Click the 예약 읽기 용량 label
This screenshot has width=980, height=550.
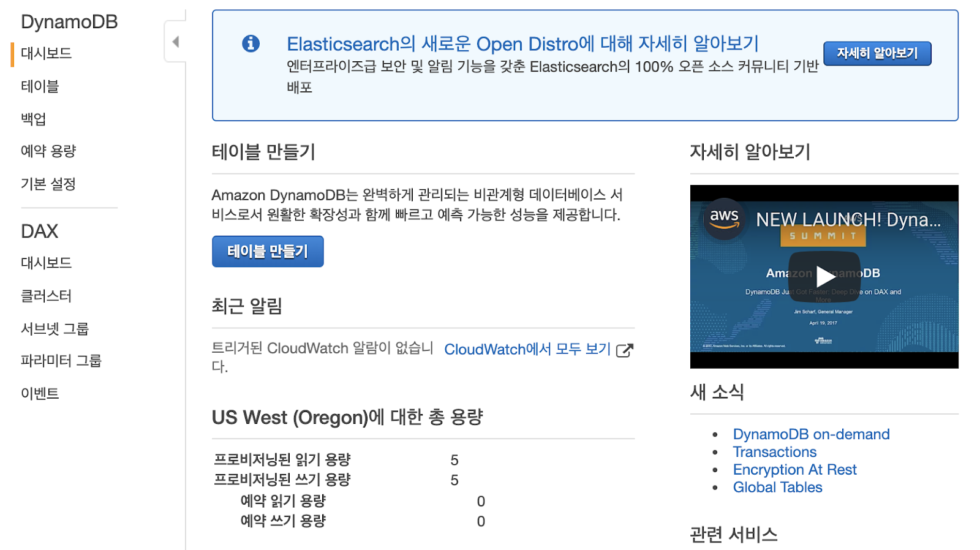coord(283,500)
